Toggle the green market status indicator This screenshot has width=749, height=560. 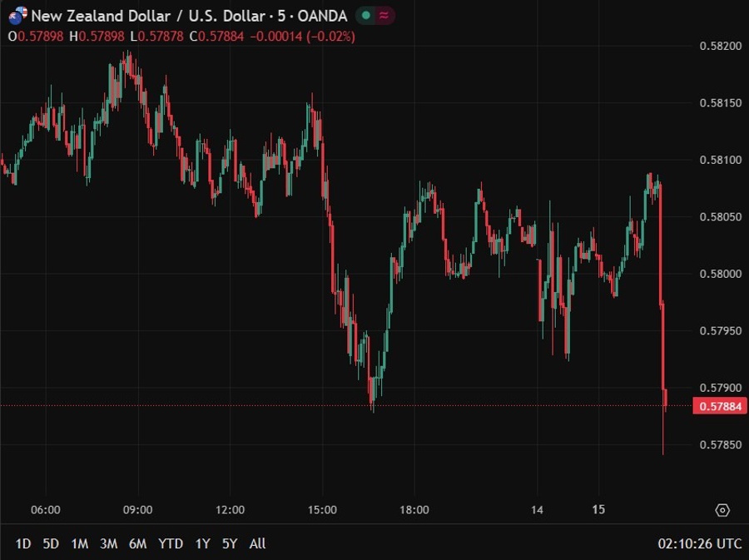click(365, 16)
